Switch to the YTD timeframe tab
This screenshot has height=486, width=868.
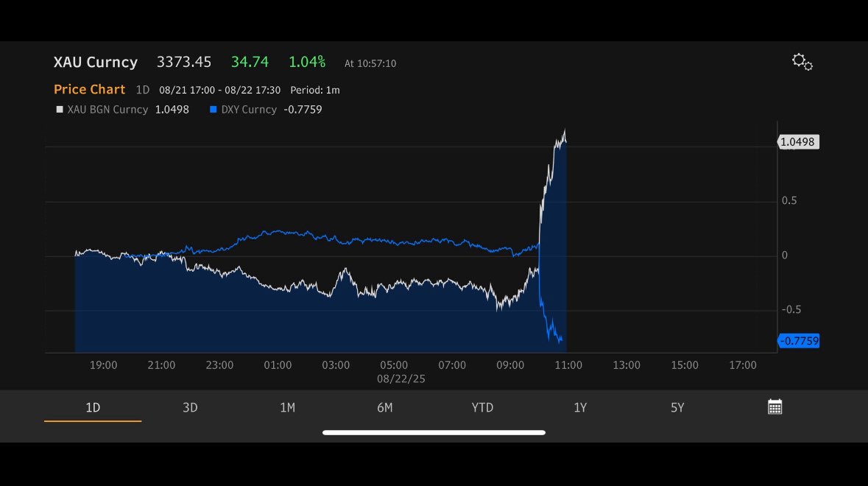click(x=482, y=406)
